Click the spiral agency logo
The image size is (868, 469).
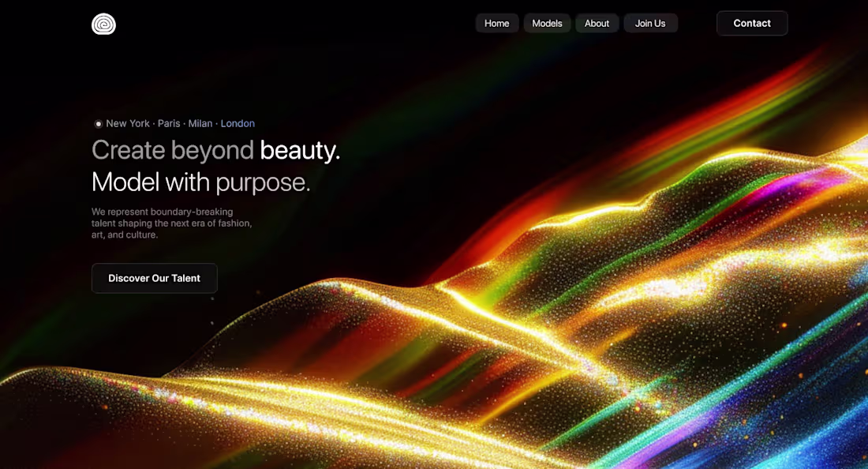pyautogui.click(x=103, y=24)
